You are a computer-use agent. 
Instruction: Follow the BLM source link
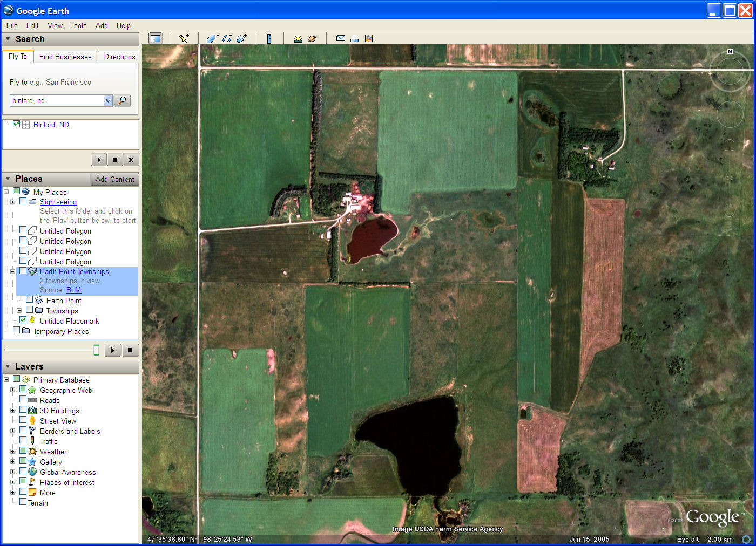[73, 290]
